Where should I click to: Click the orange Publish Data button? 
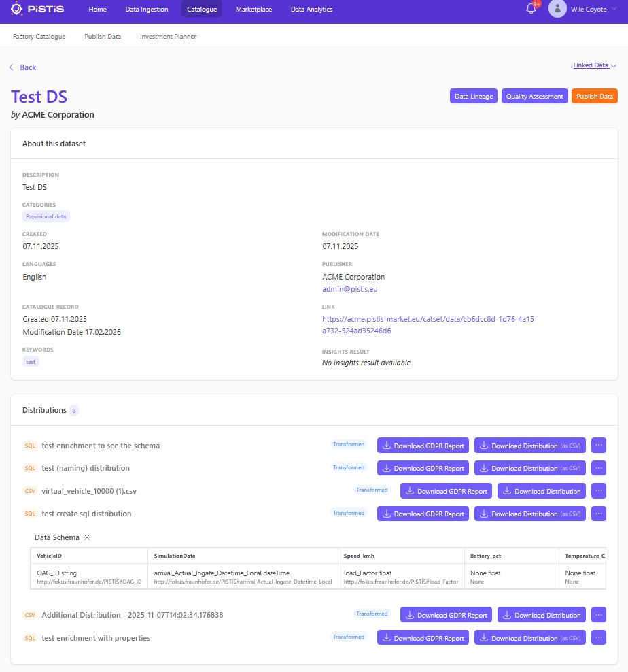595,96
